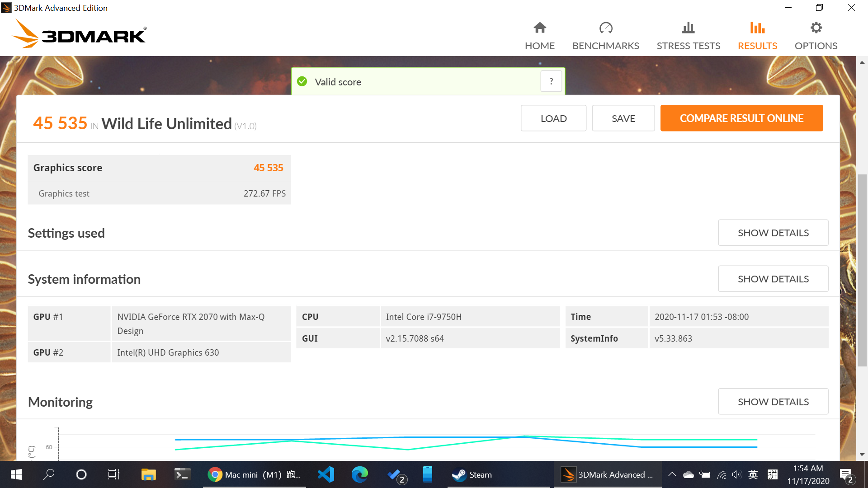Open Microsoft Edge from taskbar

pyautogui.click(x=359, y=474)
